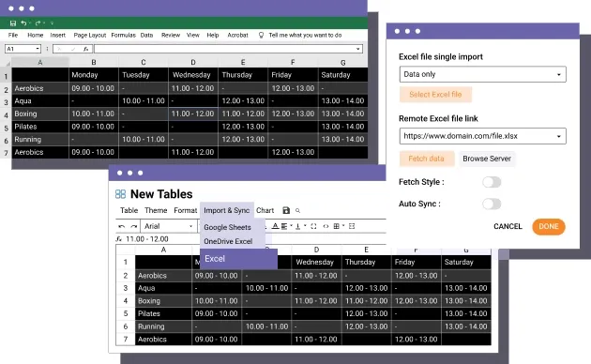
Task: Click the Save icon in Excel's quick access bar
Action: [x=13, y=23]
